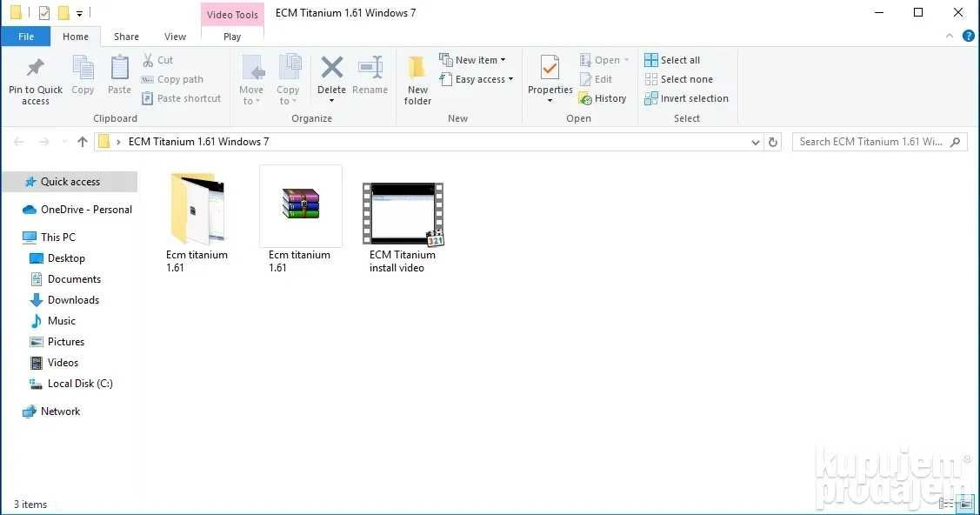Image resolution: width=980 pixels, height=515 pixels.
Task: Switch to the Home ribbon tab
Action: coord(76,37)
